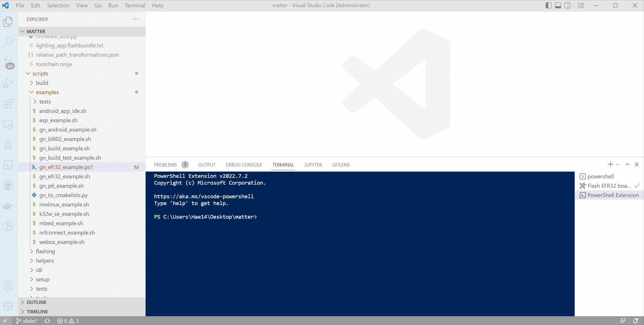Click the silabs* branch in status bar
Screen dimensions: 644x325
(27, 321)
